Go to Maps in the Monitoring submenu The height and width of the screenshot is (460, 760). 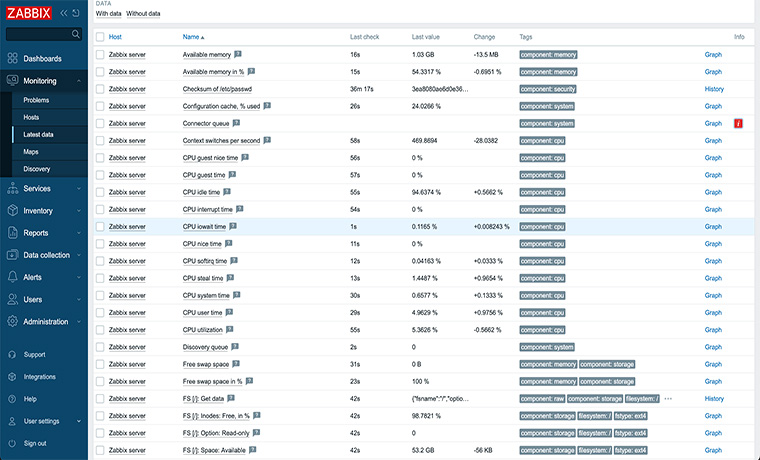(x=31, y=151)
